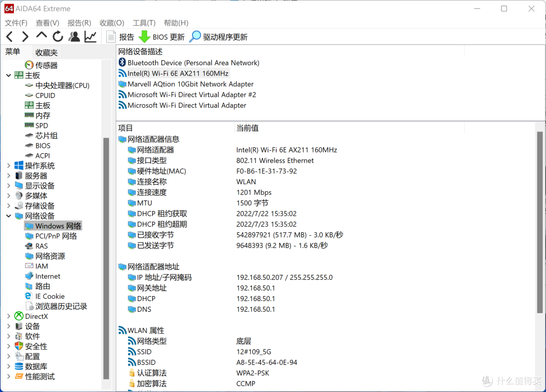The width and height of the screenshot is (546, 392).
Task: Expand the 操作系统 tree node
Action: click(9, 166)
